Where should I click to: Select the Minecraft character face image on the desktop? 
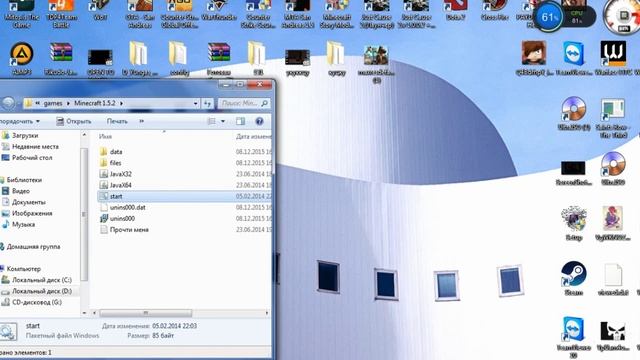[x=533, y=58]
